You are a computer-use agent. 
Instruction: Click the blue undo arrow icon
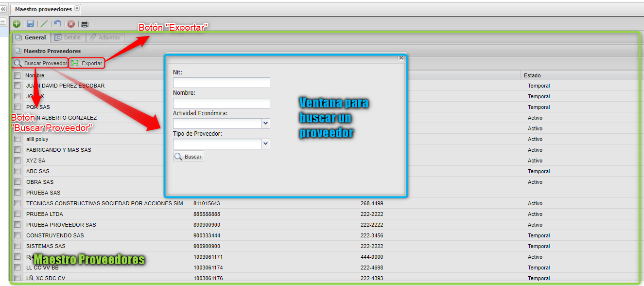[x=58, y=23]
